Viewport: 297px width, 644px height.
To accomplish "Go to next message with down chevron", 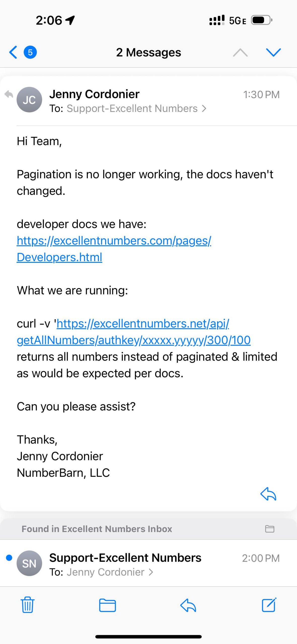I will [x=273, y=52].
